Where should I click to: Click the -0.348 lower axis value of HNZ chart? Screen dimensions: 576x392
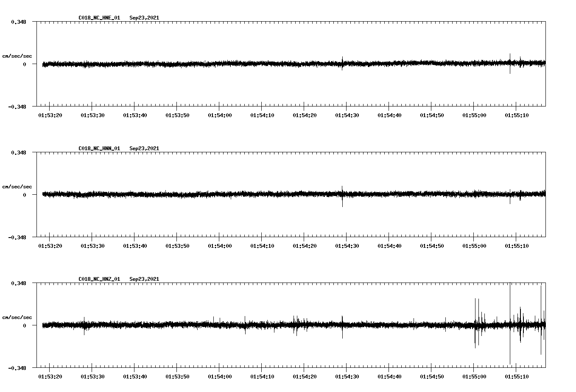click(x=17, y=368)
